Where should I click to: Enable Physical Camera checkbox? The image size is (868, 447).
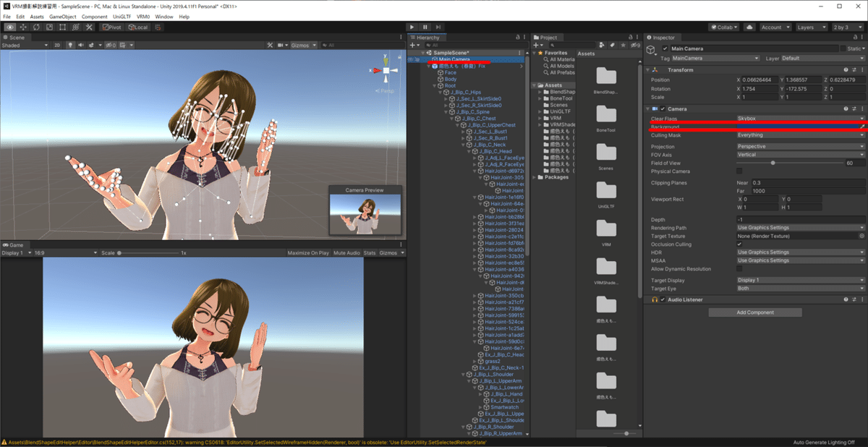pyautogui.click(x=739, y=171)
